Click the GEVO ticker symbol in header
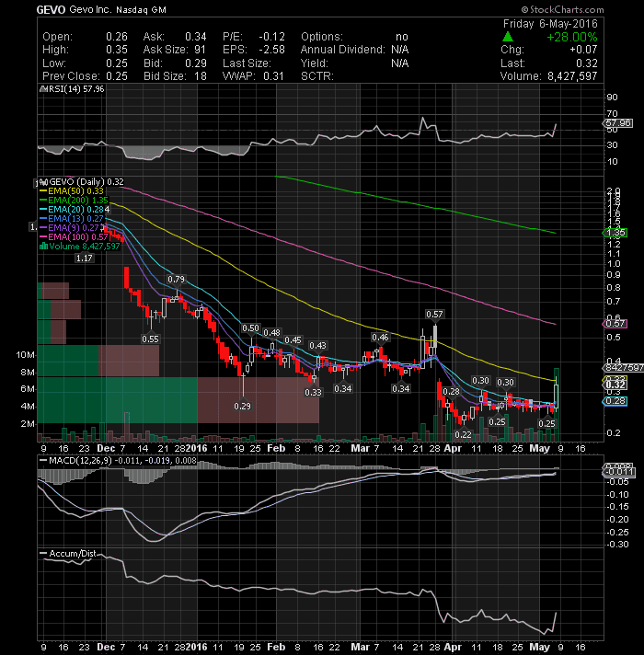This screenshot has width=644, height=655. coord(51,10)
